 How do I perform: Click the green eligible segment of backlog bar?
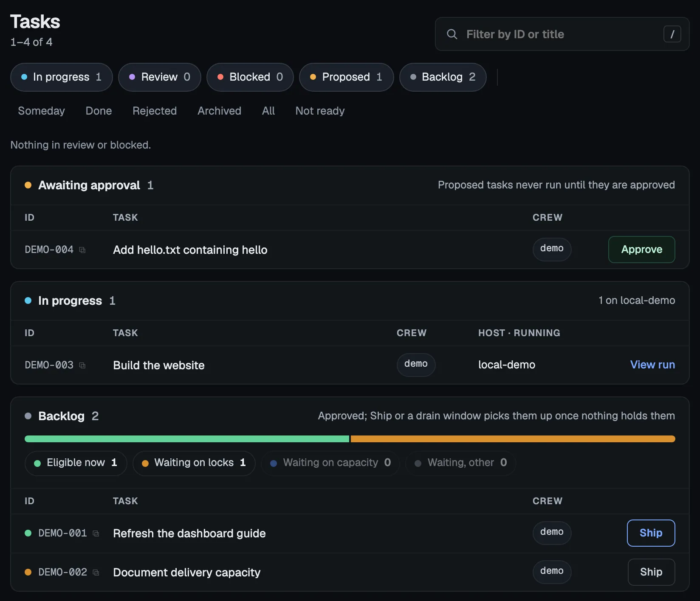[187, 439]
